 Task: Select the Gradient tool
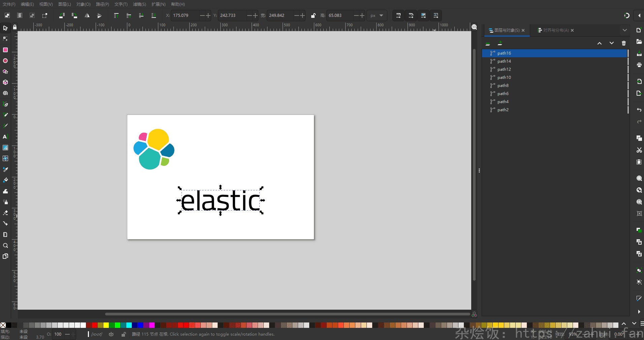pyautogui.click(x=5, y=148)
